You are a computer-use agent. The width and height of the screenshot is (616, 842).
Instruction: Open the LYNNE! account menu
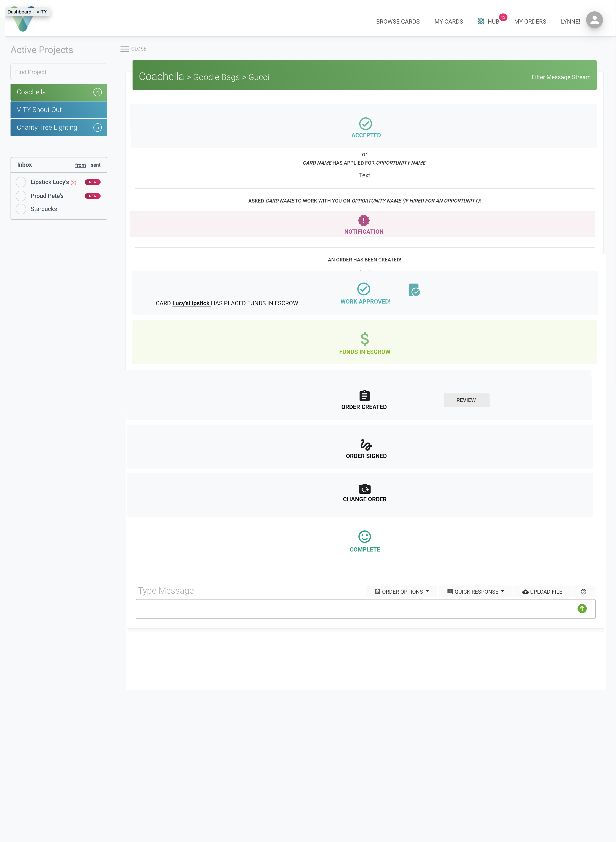tap(570, 22)
